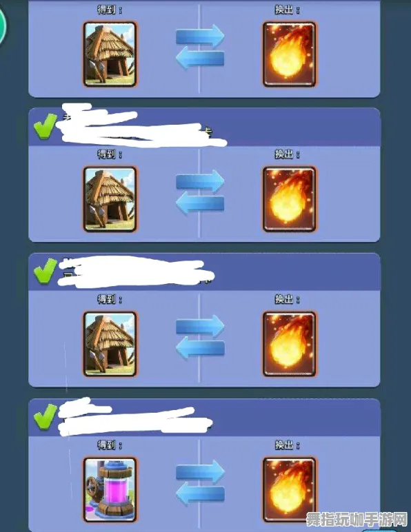Tap the green round button at top-left edge

coord(3,26)
